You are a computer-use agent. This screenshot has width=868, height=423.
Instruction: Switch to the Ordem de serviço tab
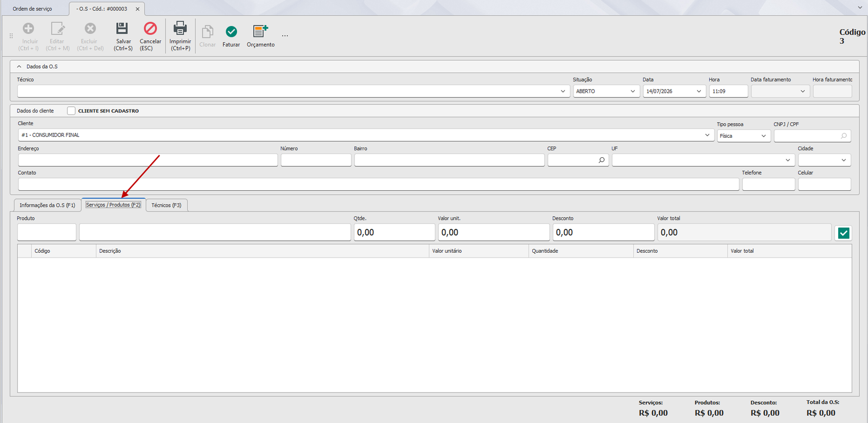[33, 9]
